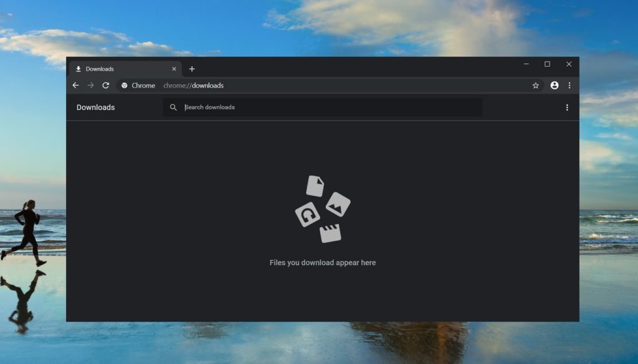Click the back navigation arrow

[x=75, y=85]
